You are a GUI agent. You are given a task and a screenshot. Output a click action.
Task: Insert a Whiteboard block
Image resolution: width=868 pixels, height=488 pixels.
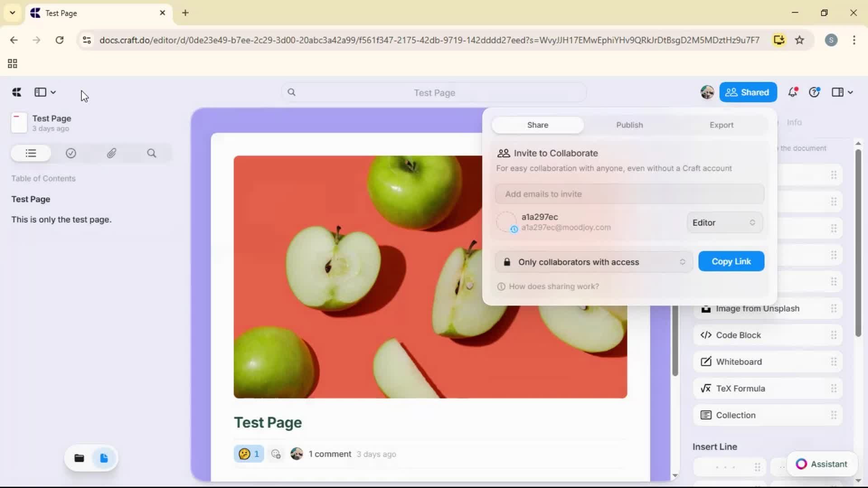tap(738, 361)
